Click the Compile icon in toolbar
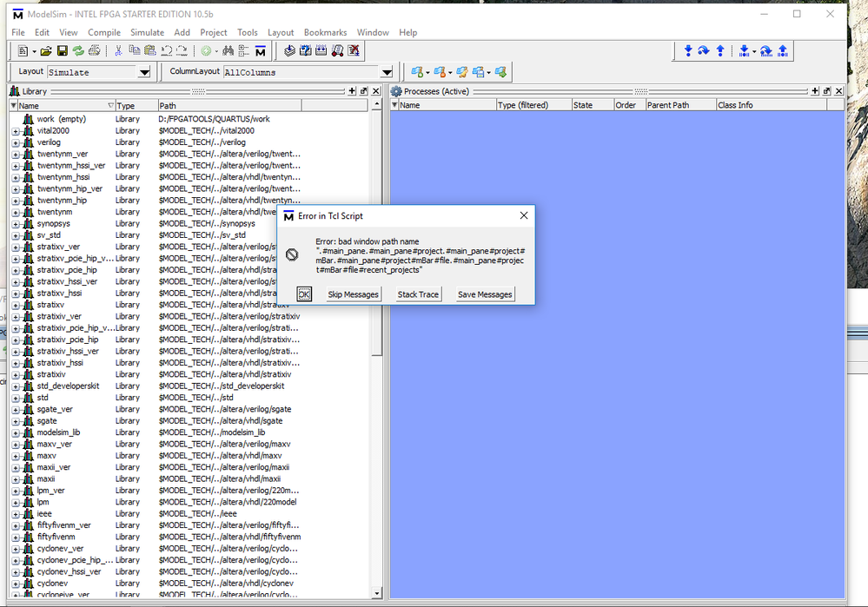The image size is (868, 607). pos(290,51)
